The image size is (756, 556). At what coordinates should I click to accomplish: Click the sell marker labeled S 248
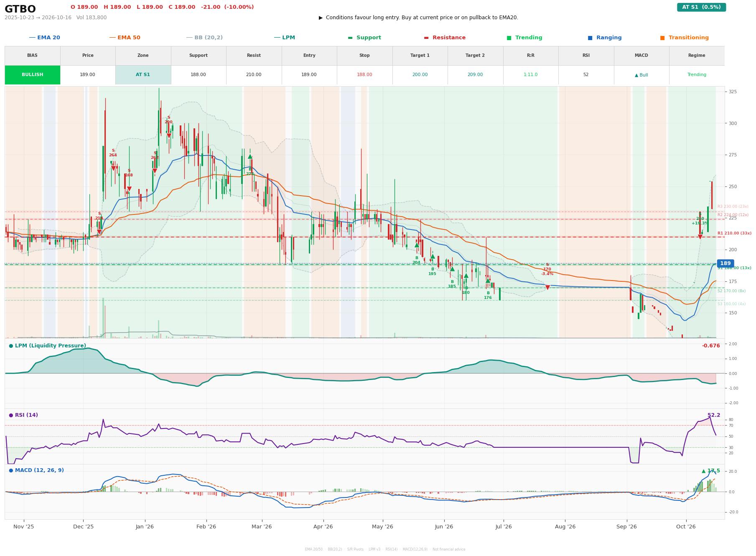pyautogui.click(x=129, y=189)
